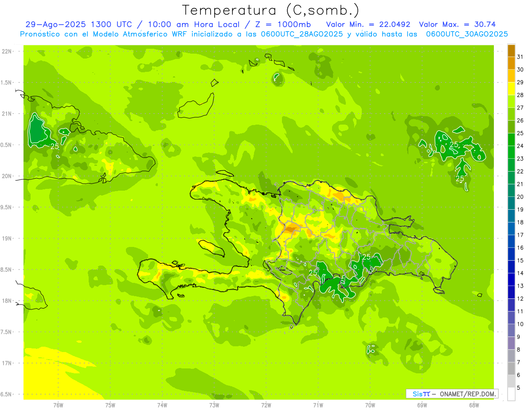The image size is (532, 411).
Task: Click the "19N" latitude axis label
Action: [x=7, y=239]
